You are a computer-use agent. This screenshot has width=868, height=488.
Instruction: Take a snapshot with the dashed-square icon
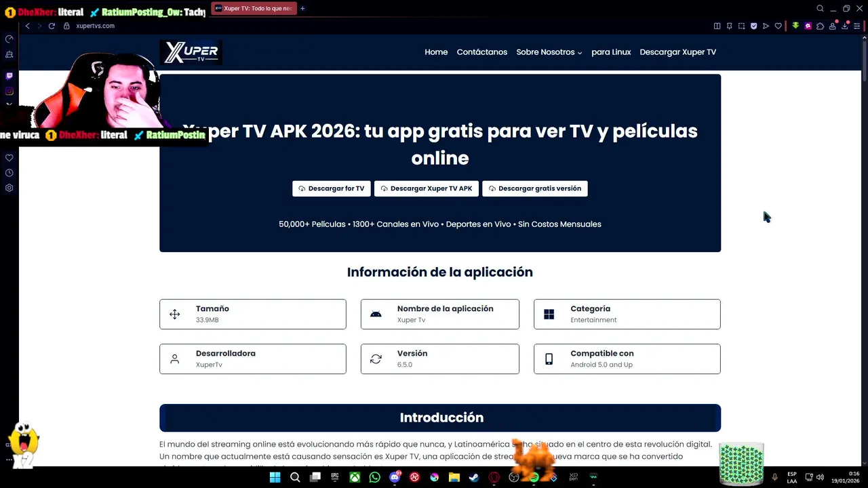pyautogui.click(x=741, y=26)
